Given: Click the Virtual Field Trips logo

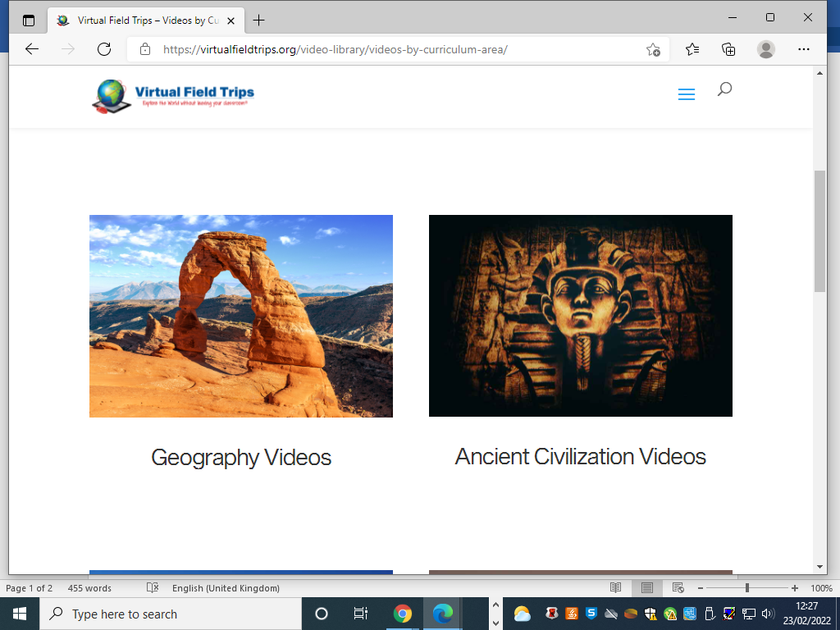Looking at the screenshot, I should coord(174,95).
